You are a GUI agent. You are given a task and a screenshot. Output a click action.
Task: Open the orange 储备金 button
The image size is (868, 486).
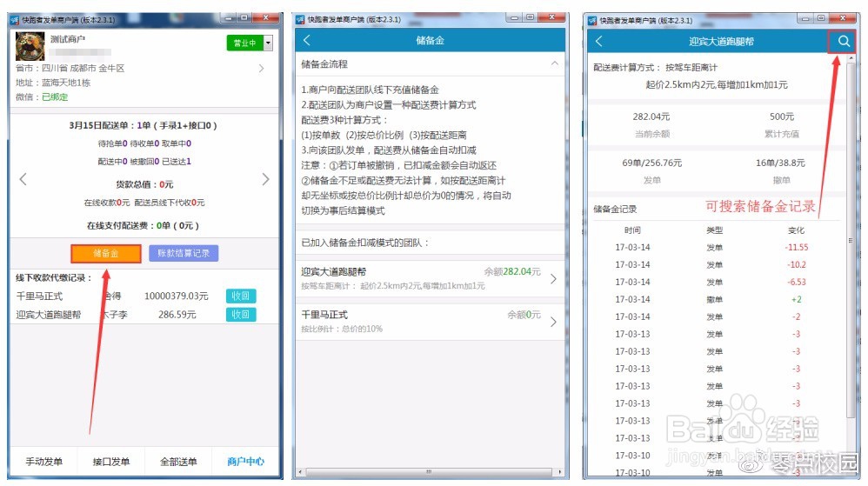(x=106, y=254)
